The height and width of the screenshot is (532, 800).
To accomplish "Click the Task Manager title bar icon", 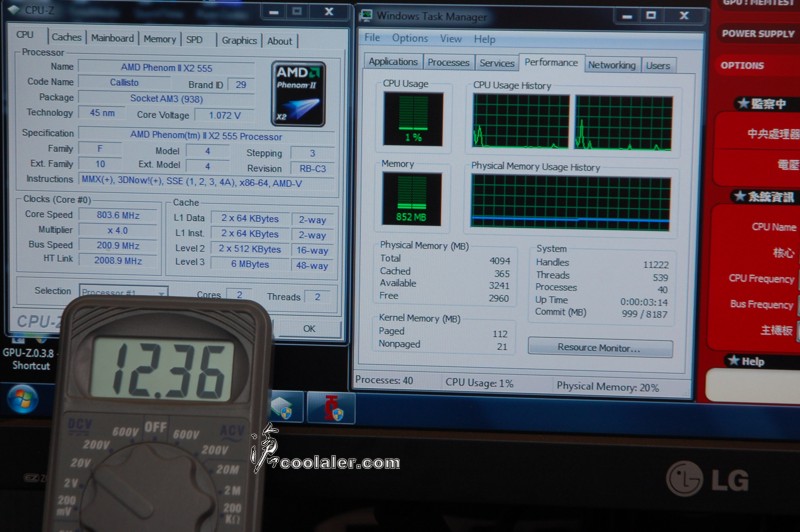I will 366,15.
